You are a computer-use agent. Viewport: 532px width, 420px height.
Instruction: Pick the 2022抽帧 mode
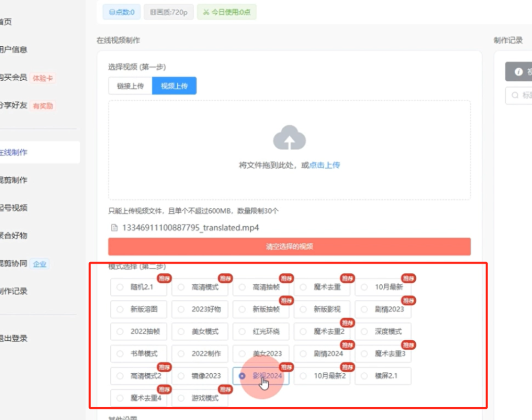point(139,331)
